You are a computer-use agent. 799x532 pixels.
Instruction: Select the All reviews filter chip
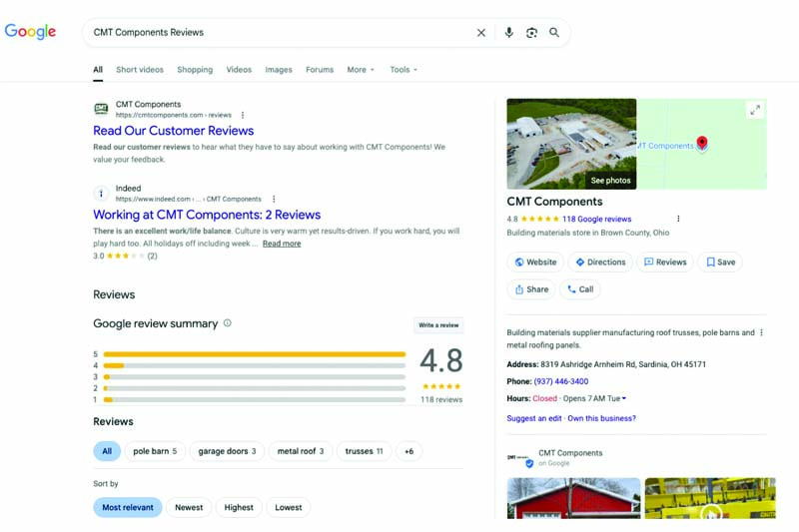click(x=107, y=451)
